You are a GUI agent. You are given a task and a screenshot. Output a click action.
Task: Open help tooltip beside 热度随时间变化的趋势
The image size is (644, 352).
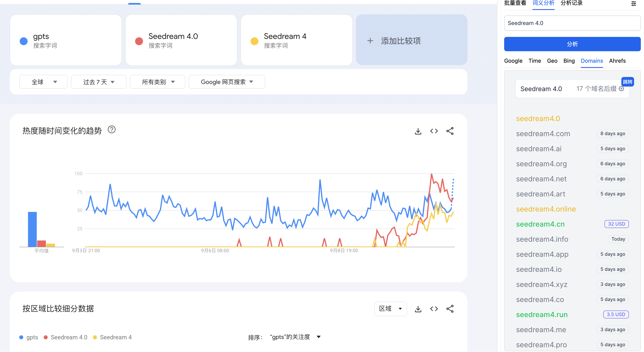(112, 130)
